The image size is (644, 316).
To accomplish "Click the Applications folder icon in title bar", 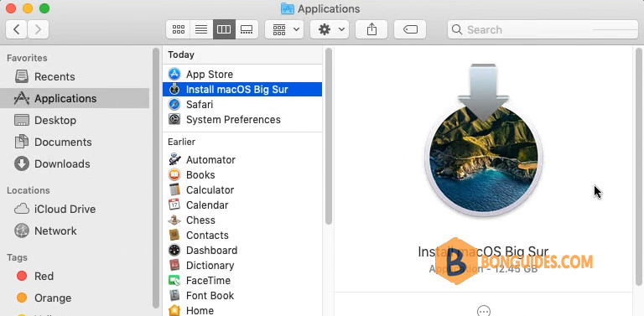I will coord(288,8).
